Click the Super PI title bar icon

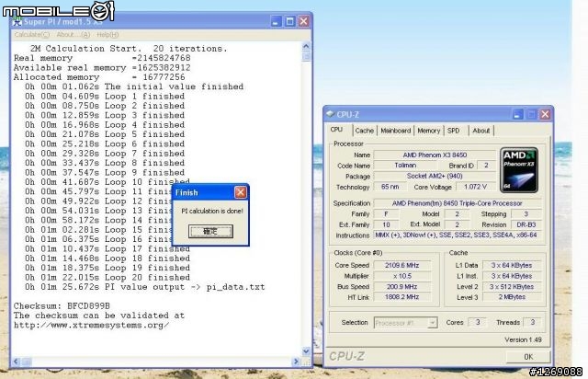tap(17, 21)
